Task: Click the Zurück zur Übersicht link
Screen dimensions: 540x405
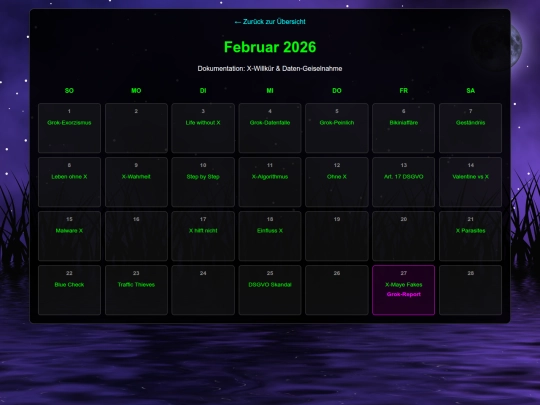Action: pos(270,22)
